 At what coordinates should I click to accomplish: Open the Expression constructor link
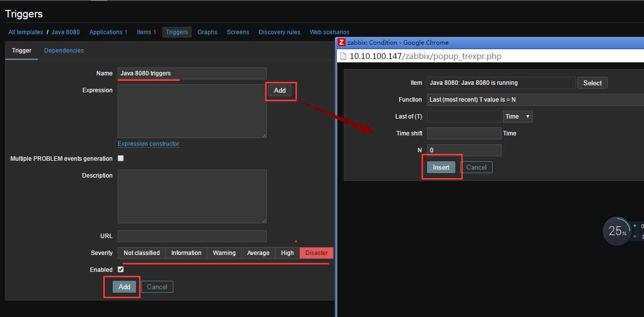(x=148, y=144)
